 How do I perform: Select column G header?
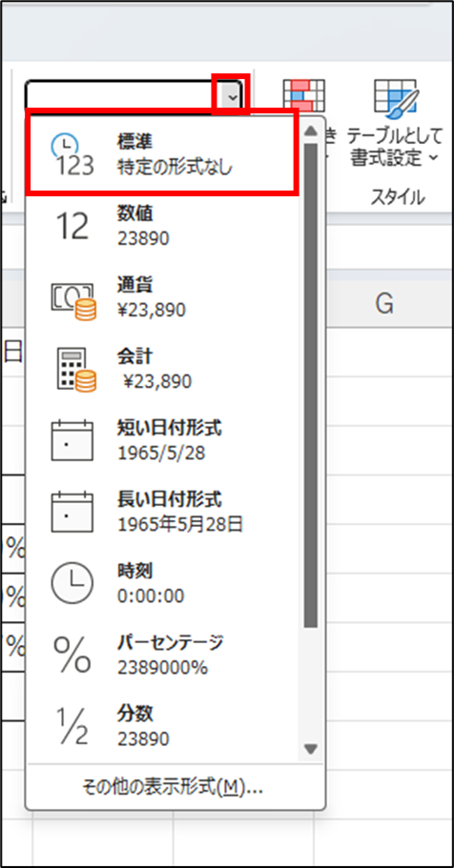(384, 305)
